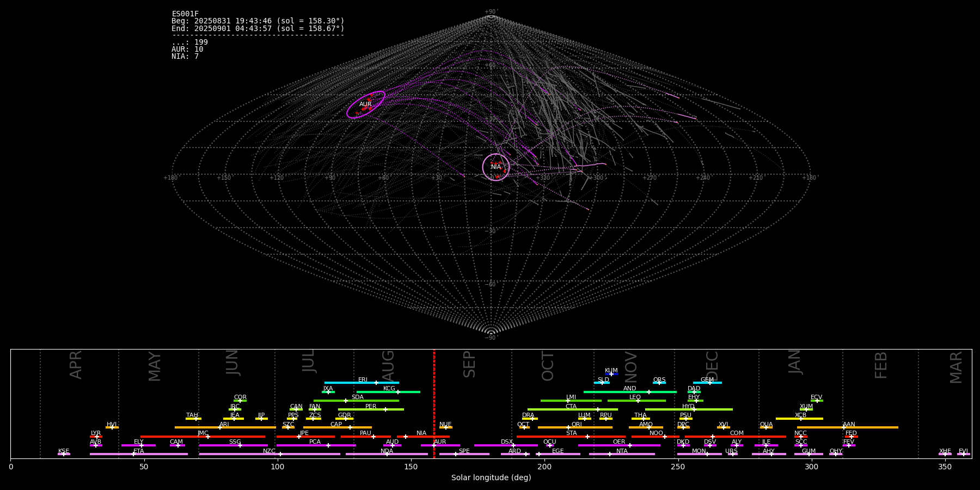Click the PER shower label

coord(371,407)
